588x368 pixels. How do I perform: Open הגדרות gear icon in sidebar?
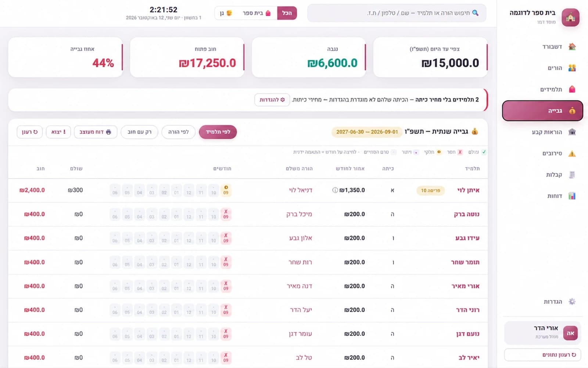(572, 302)
